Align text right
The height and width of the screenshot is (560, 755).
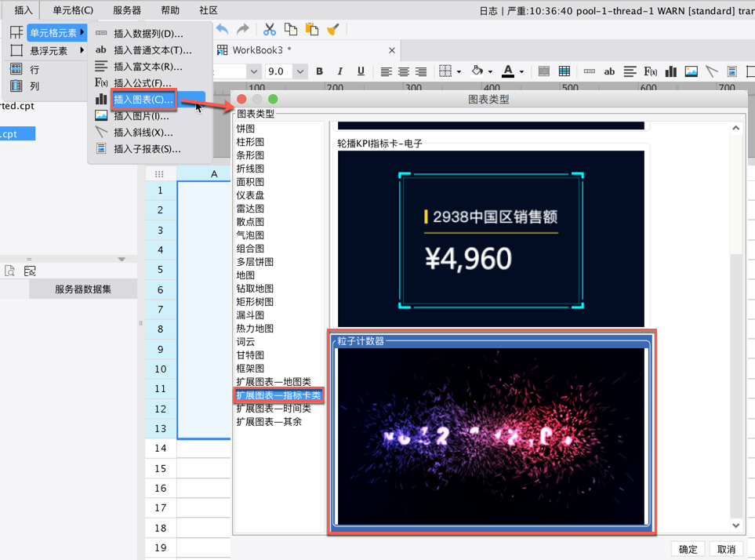[x=421, y=71]
